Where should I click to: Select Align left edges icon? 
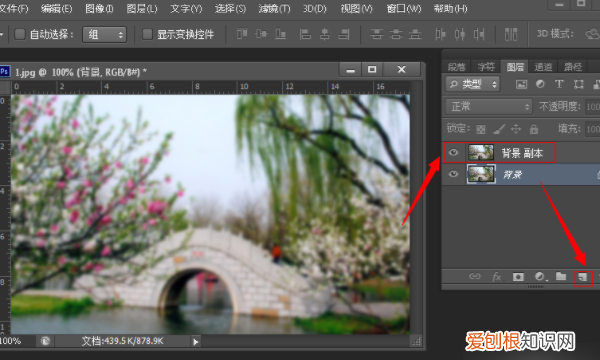click(305, 34)
